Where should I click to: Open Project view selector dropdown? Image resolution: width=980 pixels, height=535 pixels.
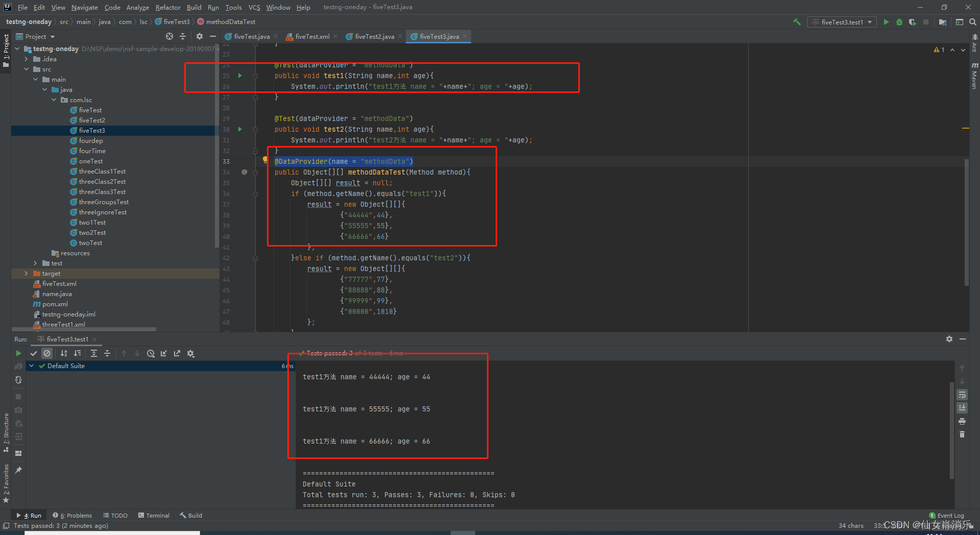[35, 36]
